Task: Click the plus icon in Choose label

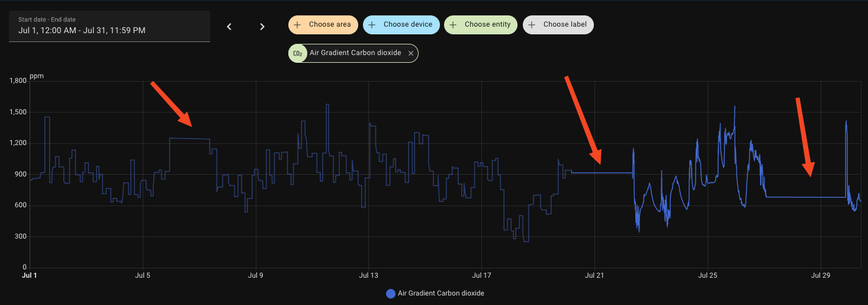Action: 532,25
